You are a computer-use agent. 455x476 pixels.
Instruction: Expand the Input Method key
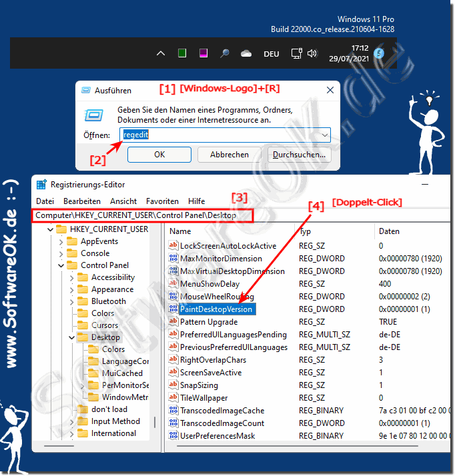coord(71,422)
